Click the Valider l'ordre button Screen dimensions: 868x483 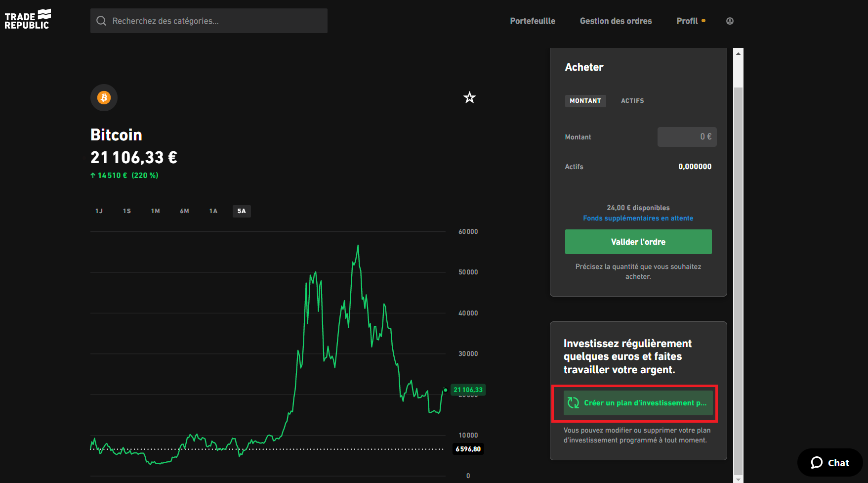[638, 242]
